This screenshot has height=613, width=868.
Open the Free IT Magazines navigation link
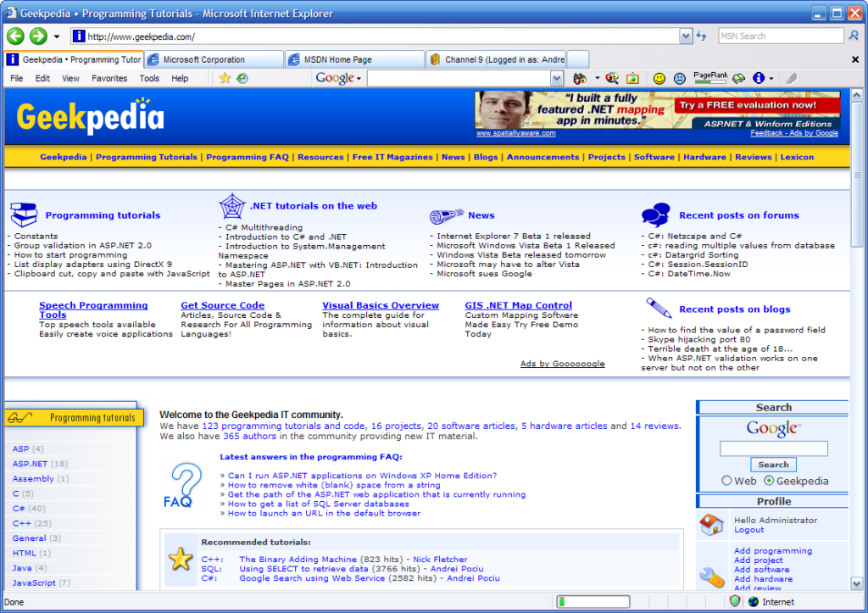tap(392, 157)
